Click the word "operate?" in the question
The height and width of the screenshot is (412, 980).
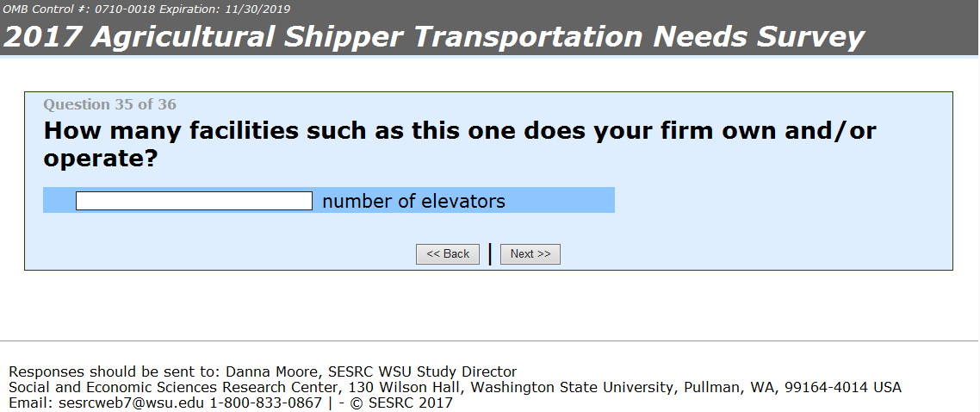pos(101,158)
